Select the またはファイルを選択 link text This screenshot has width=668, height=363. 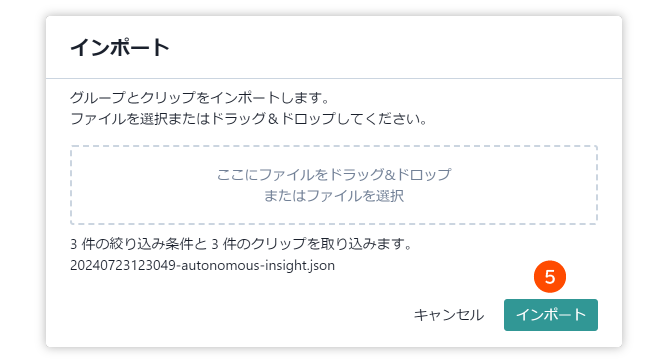[334, 196]
